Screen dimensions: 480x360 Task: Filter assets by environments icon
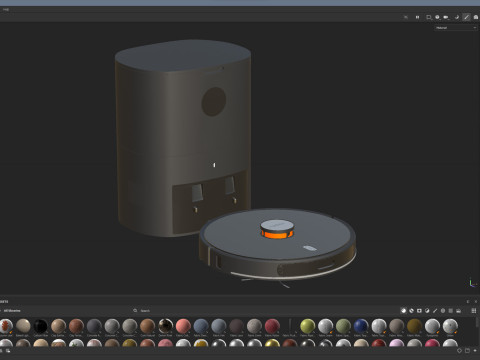(459, 311)
